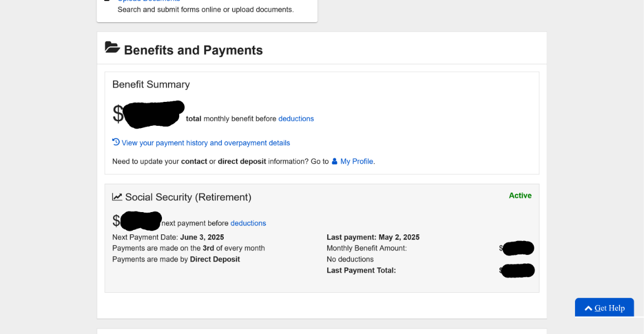
Task: View your payment history and overpayment details
Action: 206,143
